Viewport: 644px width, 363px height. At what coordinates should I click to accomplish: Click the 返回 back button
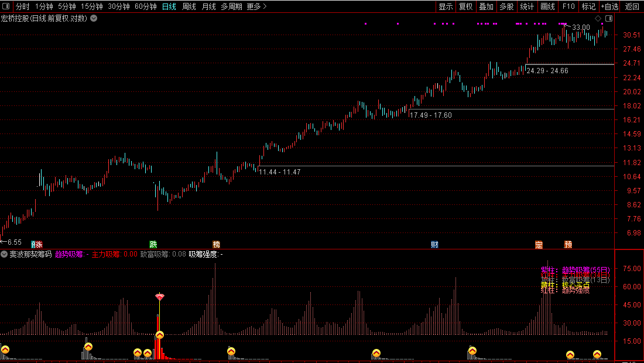(x=632, y=6)
